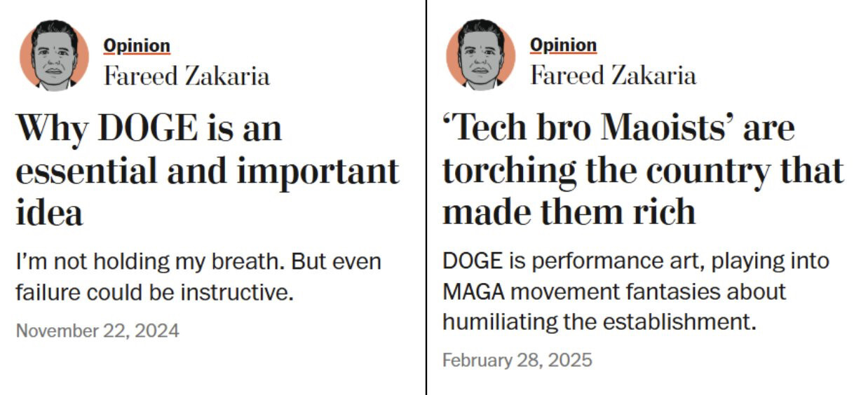Image resolution: width=868 pixels, height=395 pixels.
Task: Click the word 'idea' in left headline
Action: coord(49,212)
